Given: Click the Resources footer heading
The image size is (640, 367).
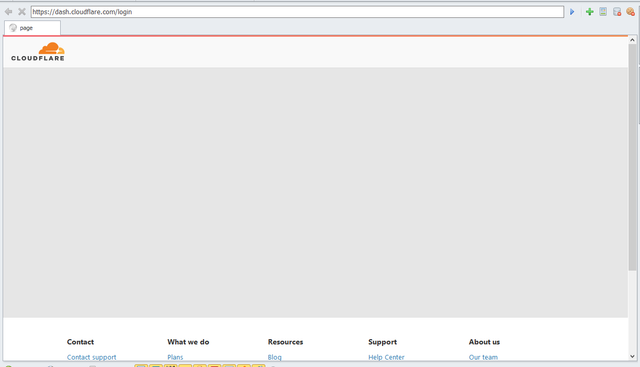Looking at the screenshot, I should [x=285, y=342].
